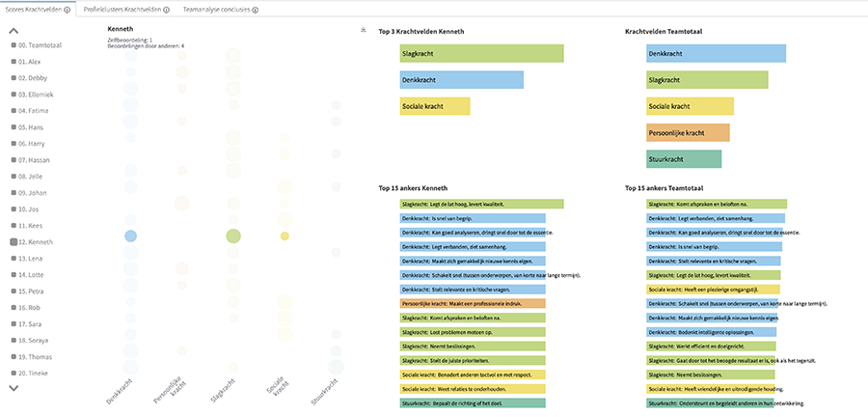This screenshot has height=417, width=868.
Task: Click Kenneth's blue Denkkracht bubble
Action: [130, 236]
